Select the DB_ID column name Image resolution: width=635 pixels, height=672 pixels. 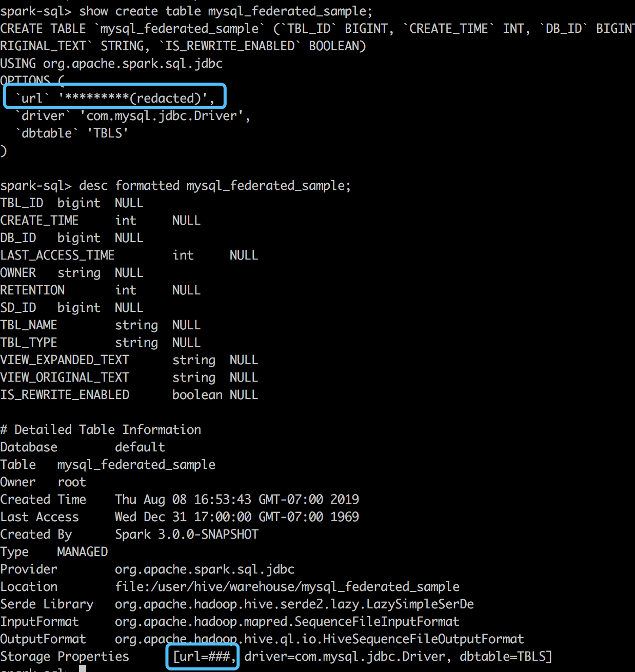18,238
